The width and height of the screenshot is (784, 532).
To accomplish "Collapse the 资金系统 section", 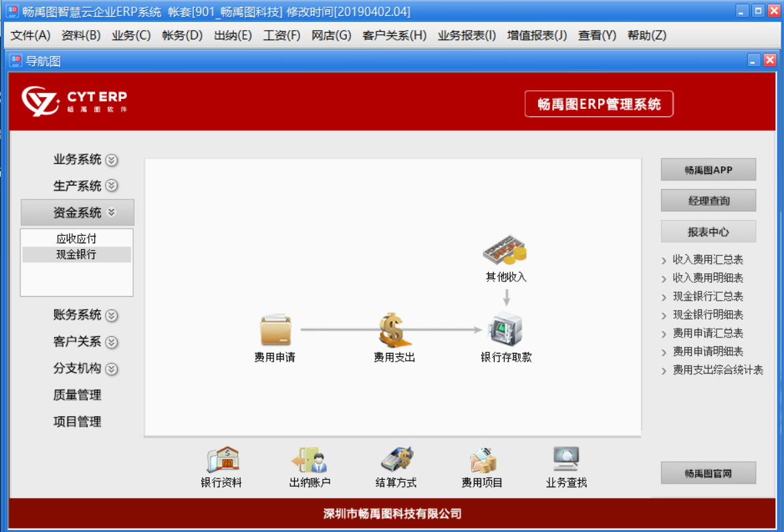I will click(78, 213).
